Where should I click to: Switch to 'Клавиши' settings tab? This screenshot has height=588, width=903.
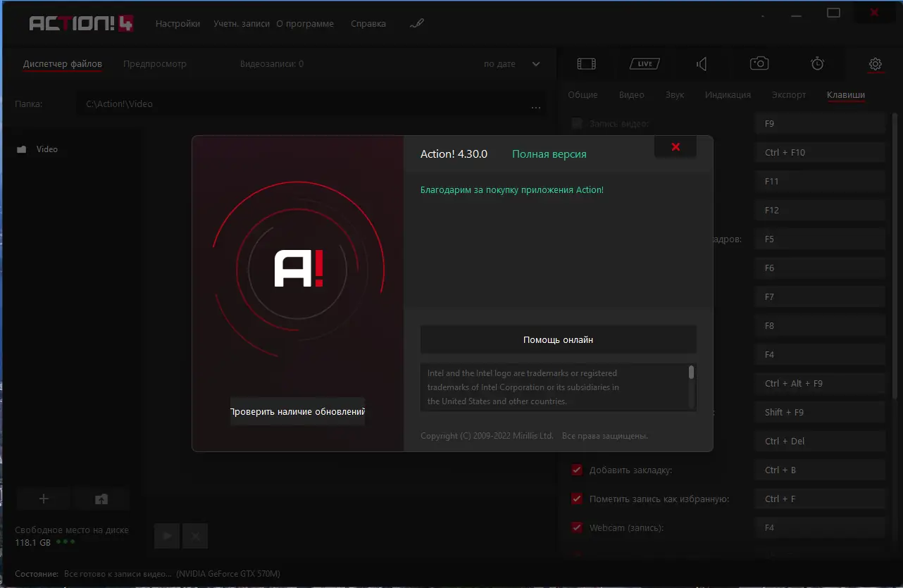[846, 94]
